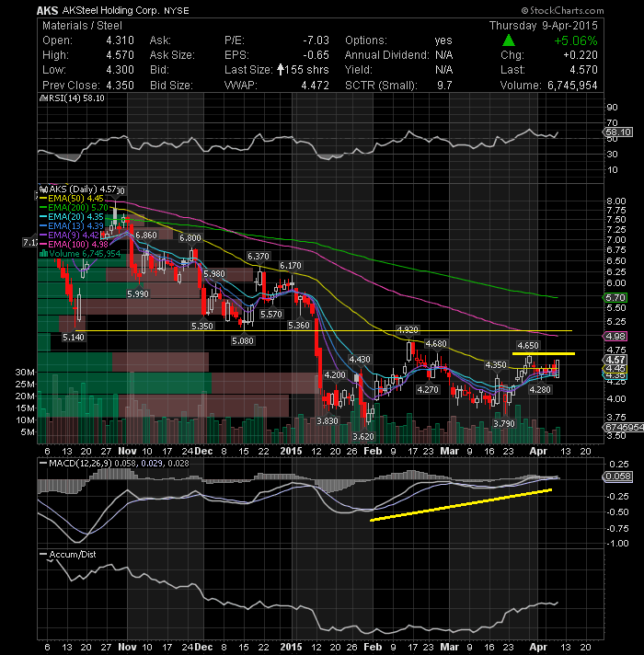Click the 3.830 price low label
The width and height of the screenshot is (644, 655).
328,421
